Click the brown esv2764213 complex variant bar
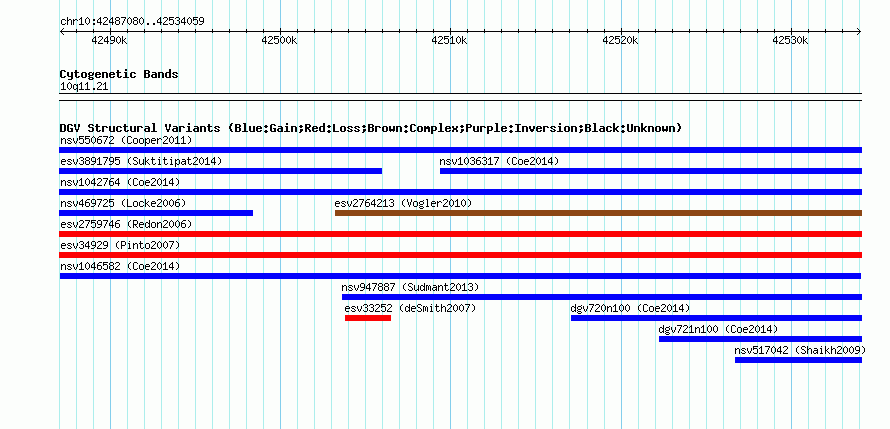The image size is (890, 429). (598, 213)
